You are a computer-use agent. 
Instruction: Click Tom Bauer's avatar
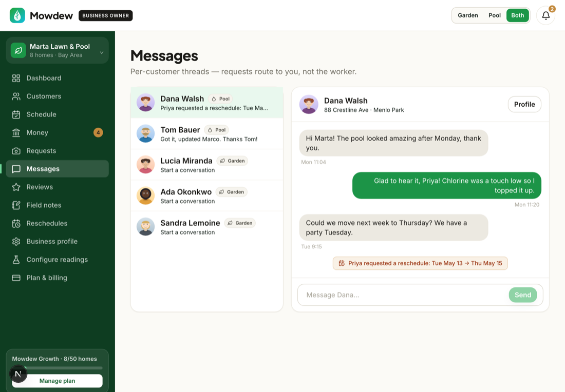[x=145, y=133]
